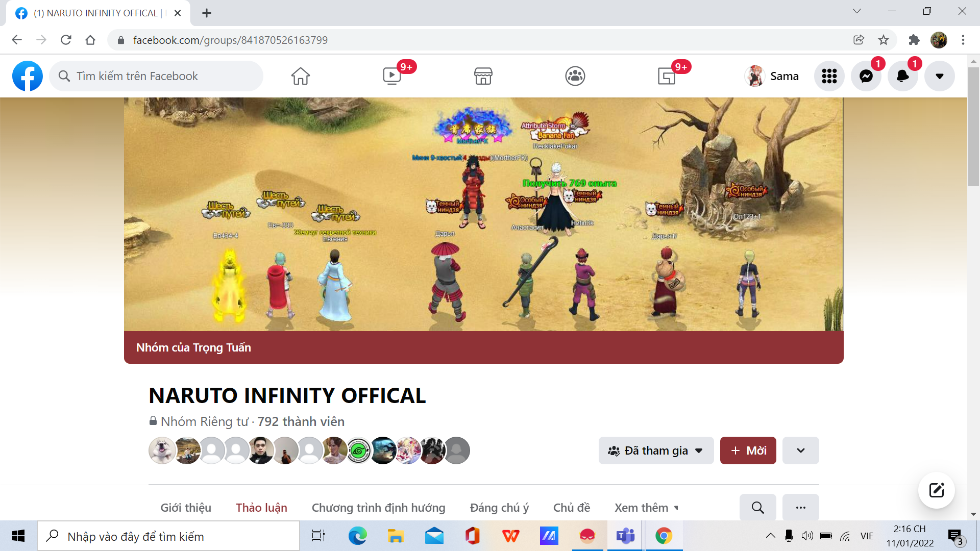Click the browser home icon
980x551 pixels.
(x=90, y=40)
